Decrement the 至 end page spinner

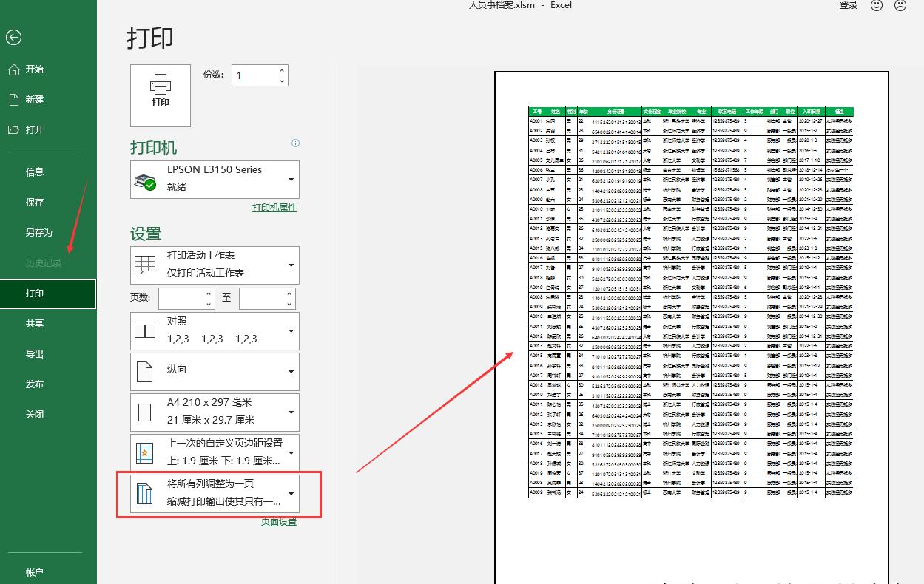pyautogui.click(x=289, y=304)
